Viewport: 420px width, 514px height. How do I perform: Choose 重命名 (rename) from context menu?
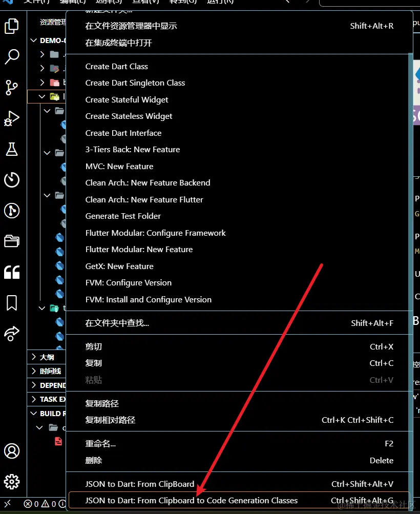(239, 443)
